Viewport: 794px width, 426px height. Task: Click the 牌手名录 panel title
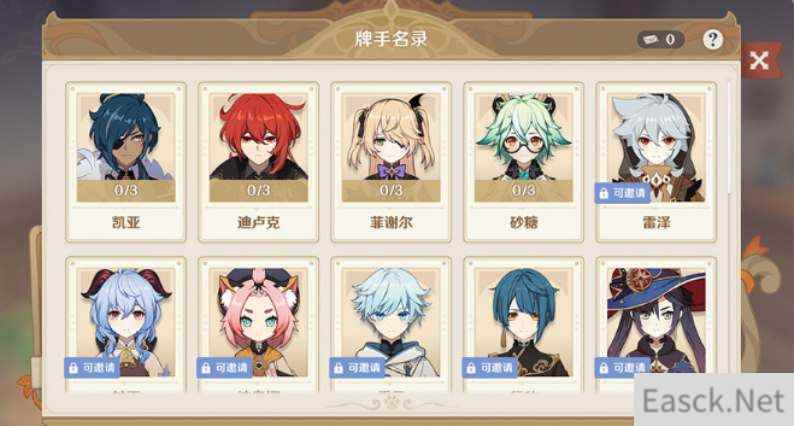[390, 39]
